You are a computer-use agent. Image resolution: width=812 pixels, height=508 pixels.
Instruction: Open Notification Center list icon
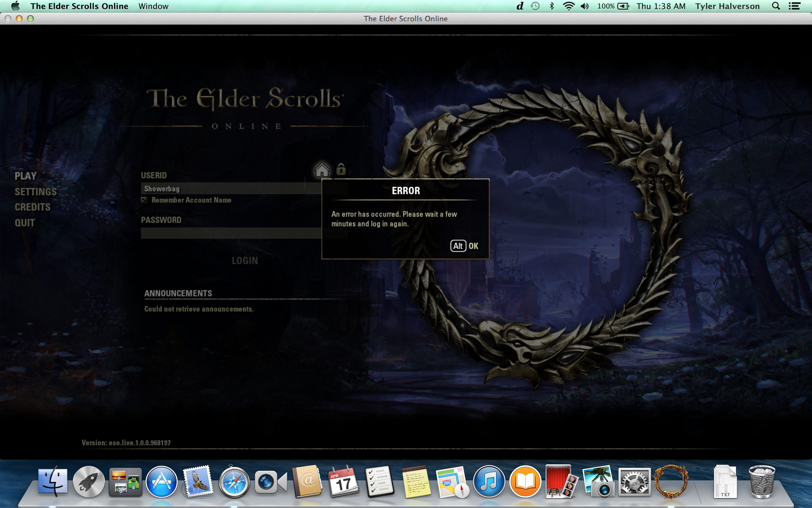[794, 6]
